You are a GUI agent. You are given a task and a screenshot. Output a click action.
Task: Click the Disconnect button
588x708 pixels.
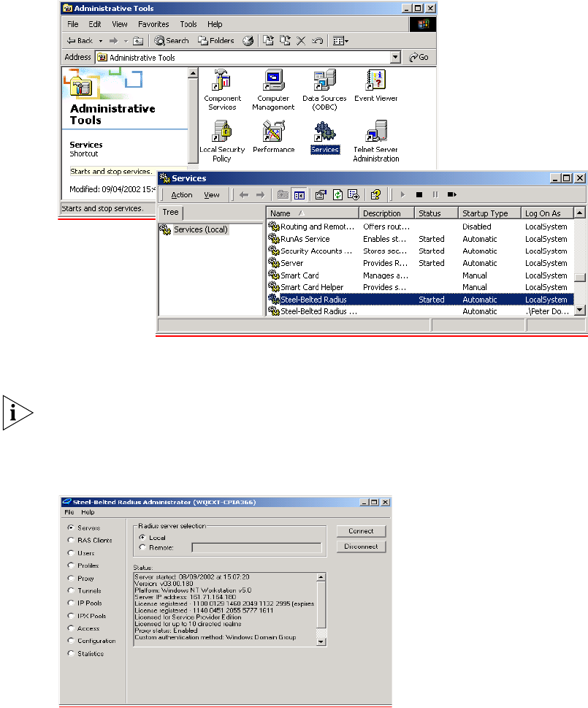click(361, 547)
